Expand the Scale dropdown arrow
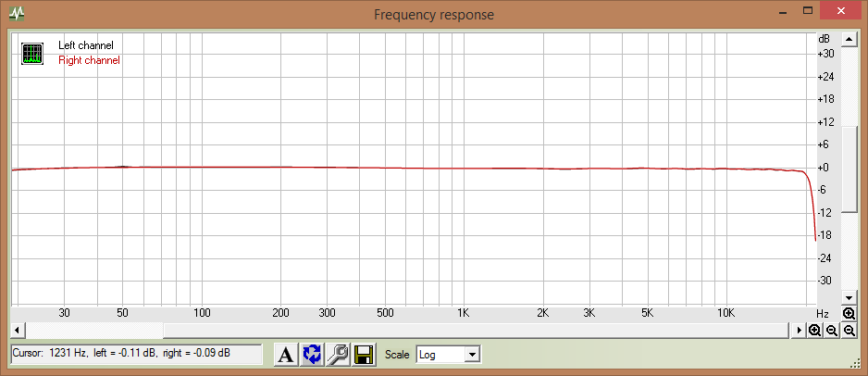This screenshot has height=376, width=868. [x=473, y=355]
